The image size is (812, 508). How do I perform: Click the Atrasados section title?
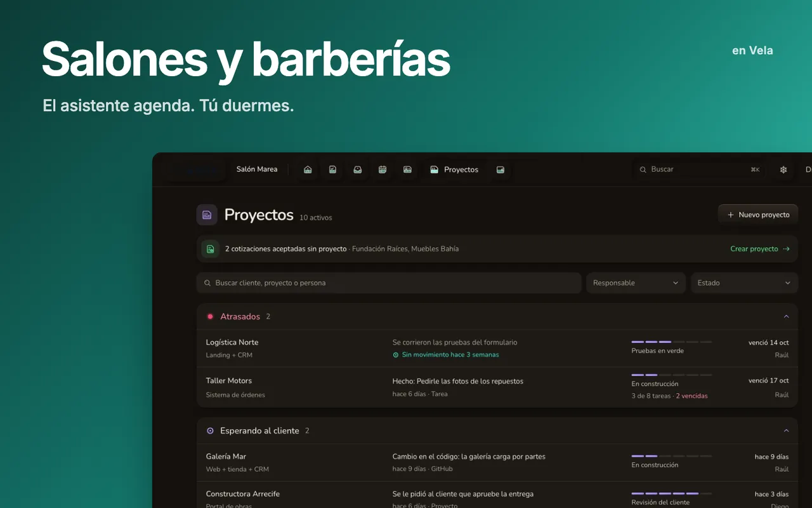(x=240, y=316)
